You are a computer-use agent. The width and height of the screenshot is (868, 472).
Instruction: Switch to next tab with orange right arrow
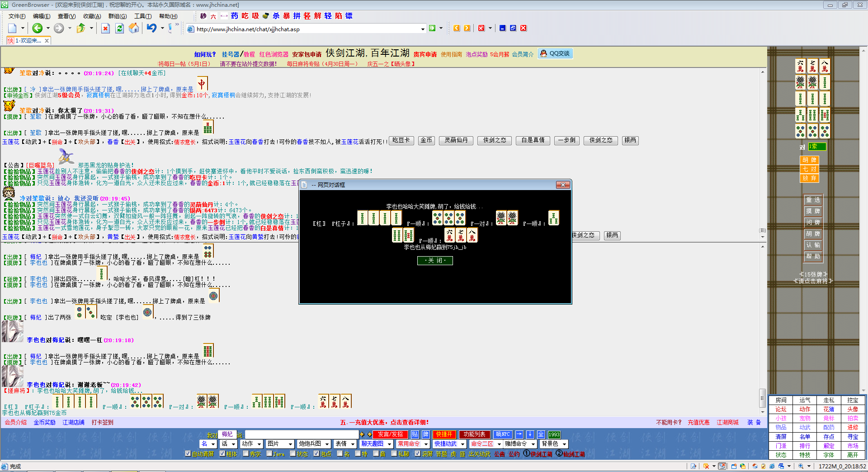[x=467, y=28]
